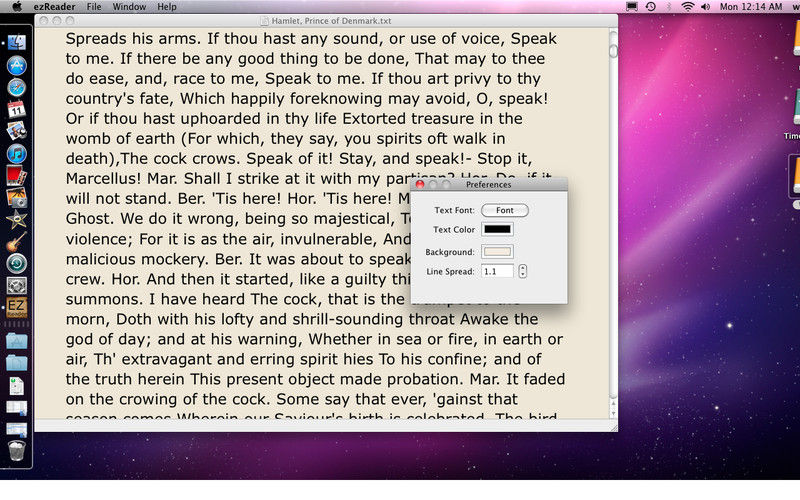Click the scroll down arrow in Hamlet window
800x500 pixels.
click(x=613, y=413)
